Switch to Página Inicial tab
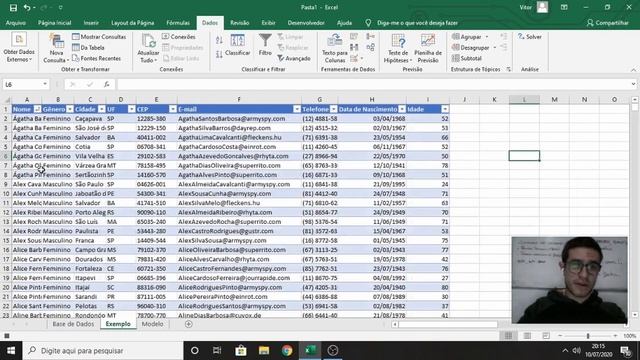This screenshot has height=360, width=640. [55, 23]
